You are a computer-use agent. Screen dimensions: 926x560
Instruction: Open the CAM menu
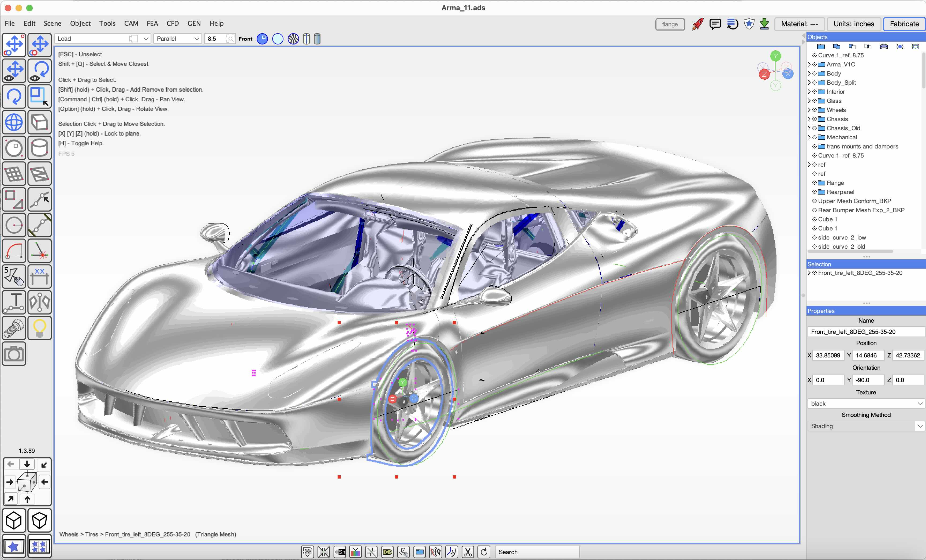(131, 23)
